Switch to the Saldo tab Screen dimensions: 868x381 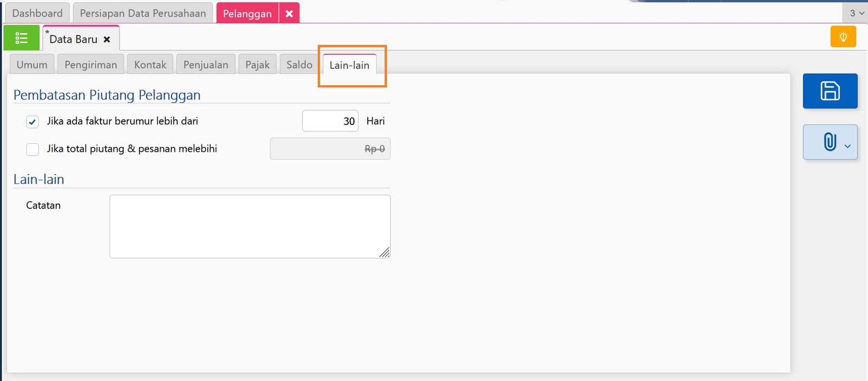[299, 65]
